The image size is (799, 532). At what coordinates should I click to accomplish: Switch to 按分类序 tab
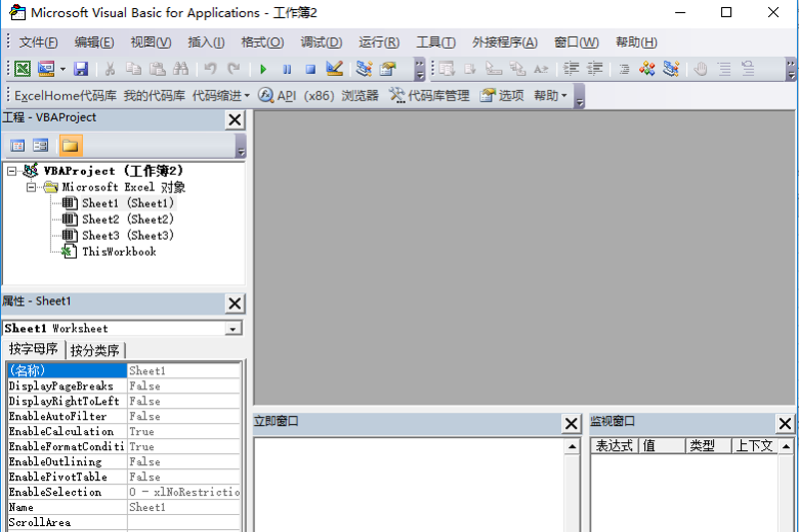(95, 350)
